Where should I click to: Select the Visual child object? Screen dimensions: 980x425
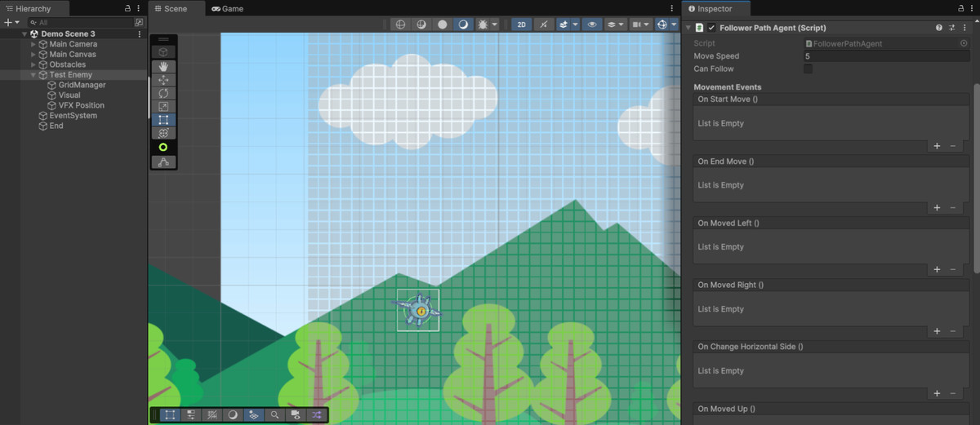click(69, 95)
